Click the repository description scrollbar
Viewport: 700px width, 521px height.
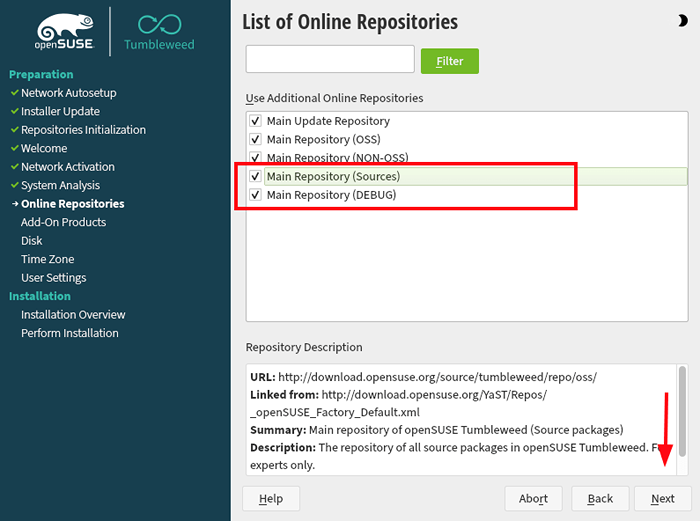682,411
